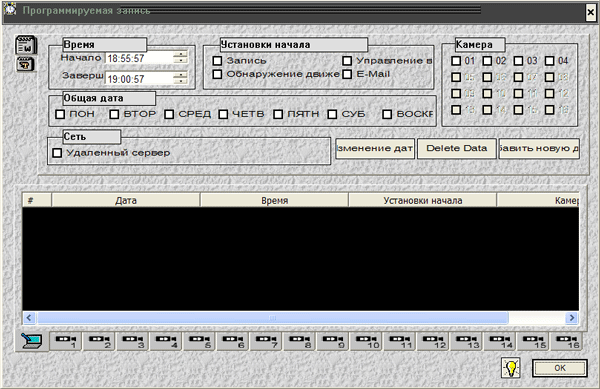Screen dimensions: 600x389
Task: Click the Дата column header
Action: [126, 200]
